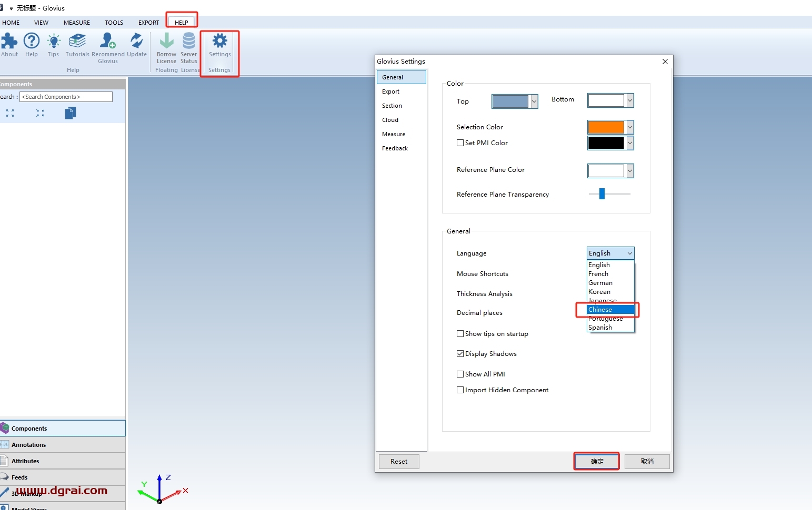Choose Korean in language list

click(610, 292)
